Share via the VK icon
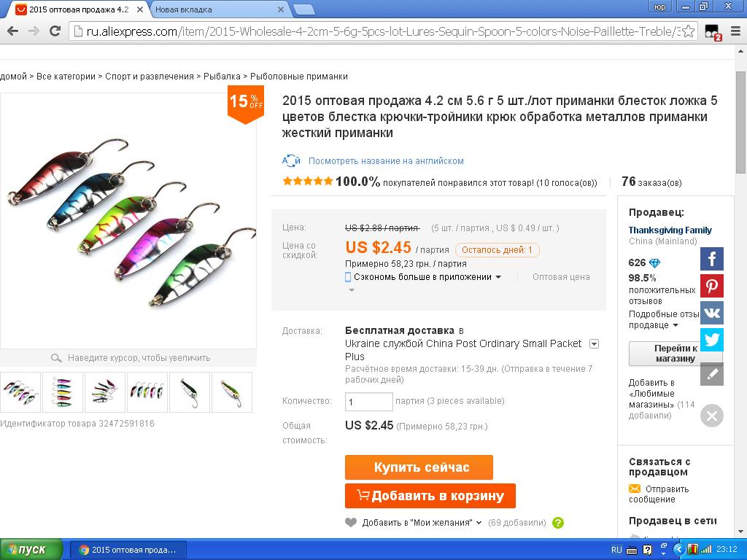 (712, 313)
